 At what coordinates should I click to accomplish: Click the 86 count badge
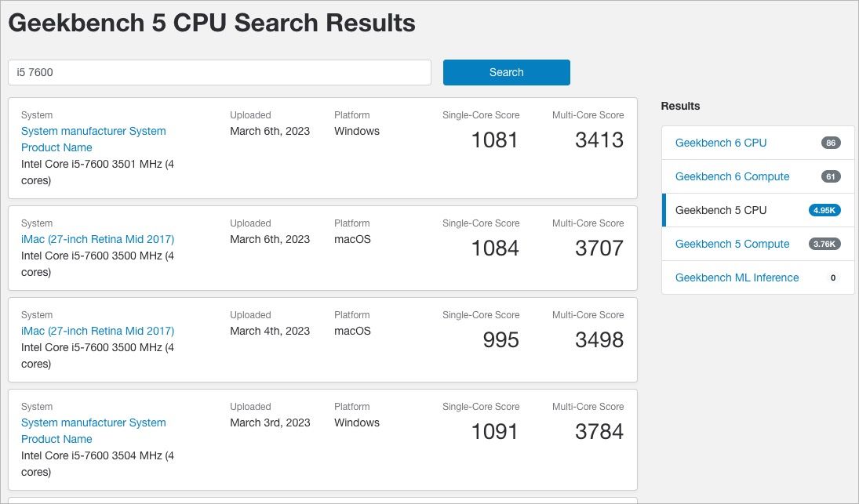coord(831,143)
